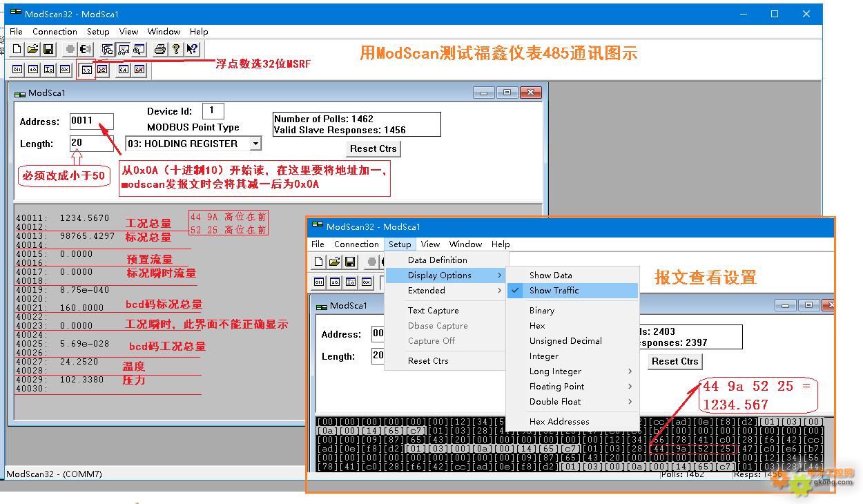Open File menu in main ModScan32 window

(16, 32)
